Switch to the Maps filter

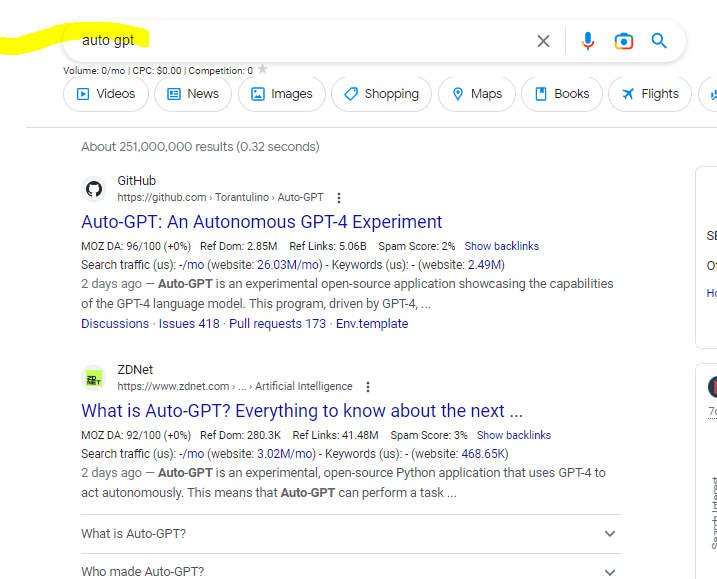[x=477, y=94]
